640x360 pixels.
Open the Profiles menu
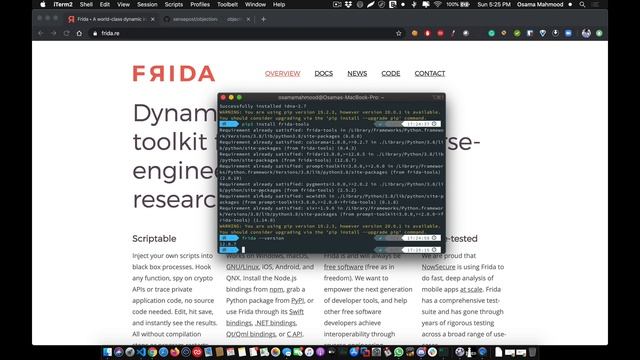coord(200,4)
